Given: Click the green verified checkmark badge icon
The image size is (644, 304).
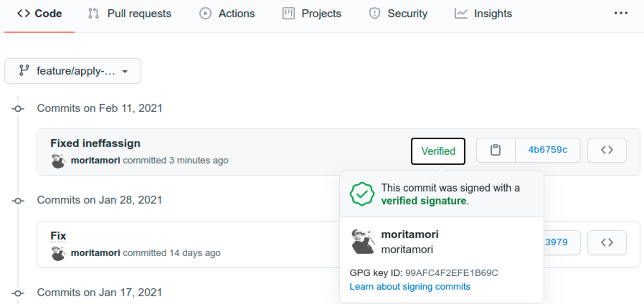Looking at the screenshot, I should 362,194.
